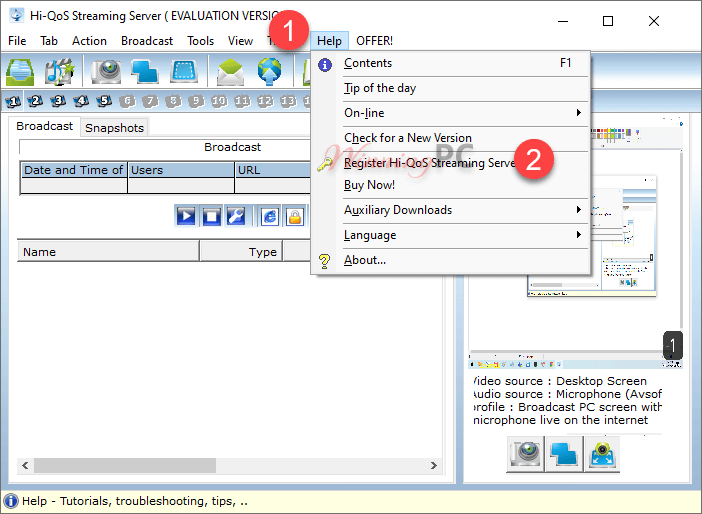Click the globe upload toolbar icon
The height and width of the screenshot is (514, 702).
(x=269, y=71)
